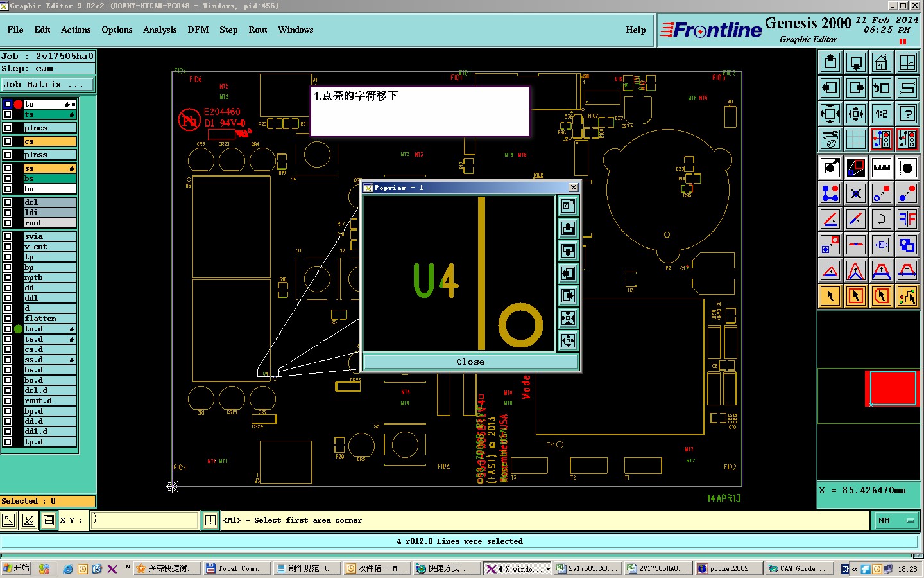Click the 1:2 scale icon
Image resolution: width=924 pixels, height=578 pixels.
point(882,114)
